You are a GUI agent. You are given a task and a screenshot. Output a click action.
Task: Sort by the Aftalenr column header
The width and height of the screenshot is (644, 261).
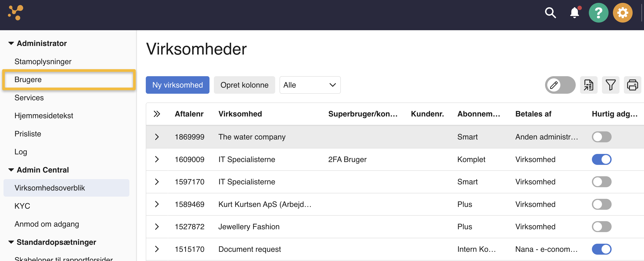pos(189,114)
